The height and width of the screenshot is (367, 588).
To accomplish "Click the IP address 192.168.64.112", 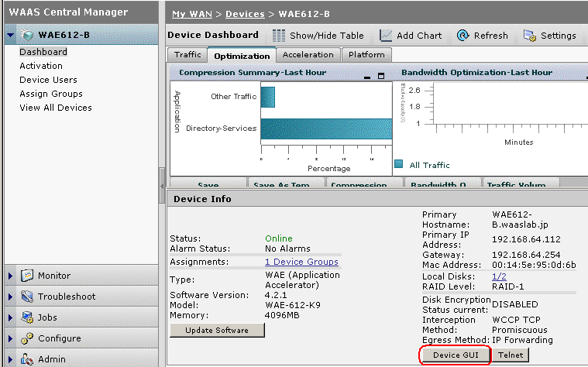I will [526, 239].
